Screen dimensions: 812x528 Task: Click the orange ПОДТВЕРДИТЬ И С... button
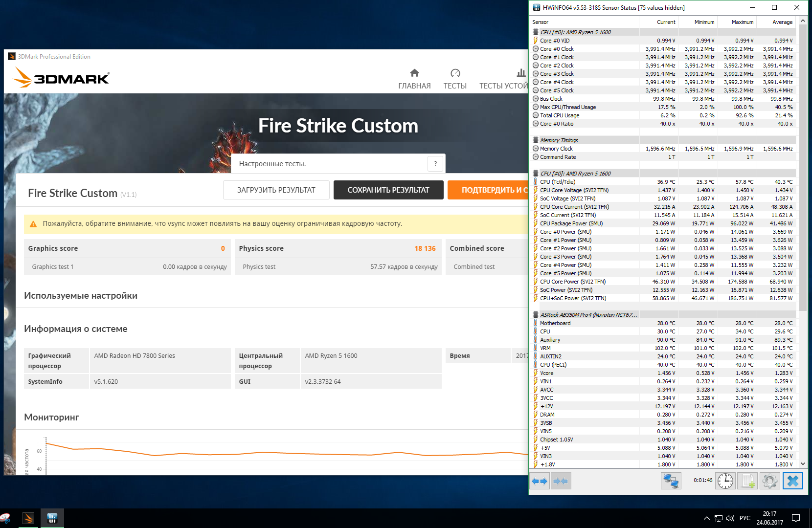(x=488, y=190)
